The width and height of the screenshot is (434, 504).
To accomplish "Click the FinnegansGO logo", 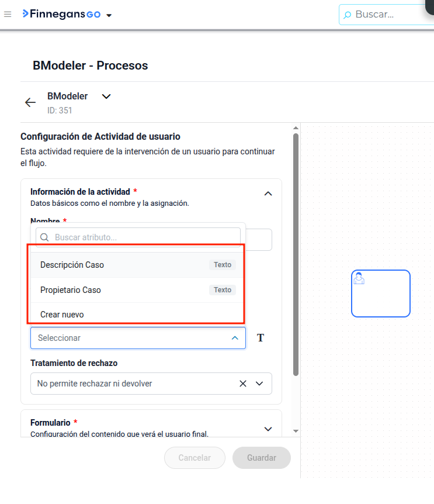I will [61, 14].
